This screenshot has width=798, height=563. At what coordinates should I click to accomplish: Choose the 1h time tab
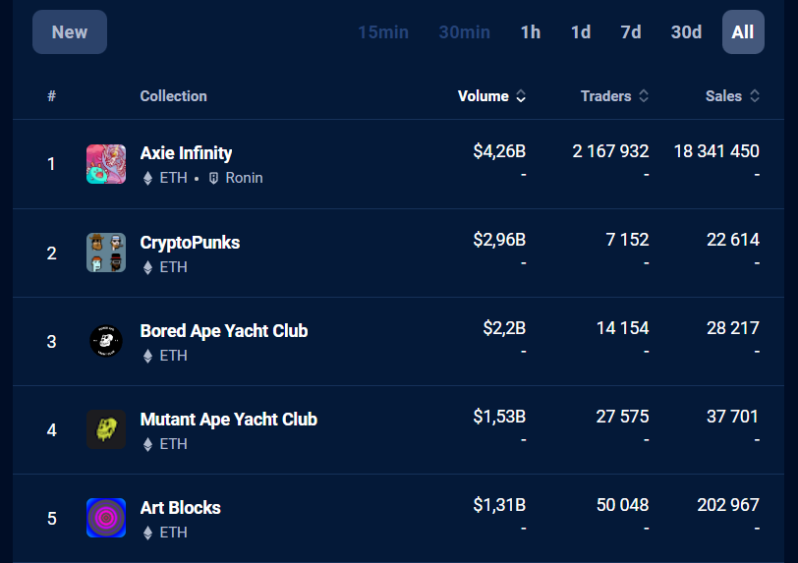pos(530,32)
